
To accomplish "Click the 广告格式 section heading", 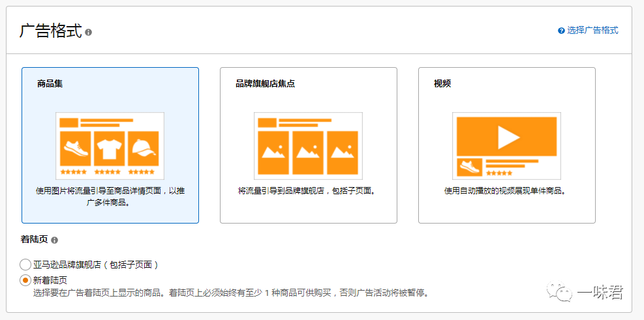I will [x=50, y=31].
